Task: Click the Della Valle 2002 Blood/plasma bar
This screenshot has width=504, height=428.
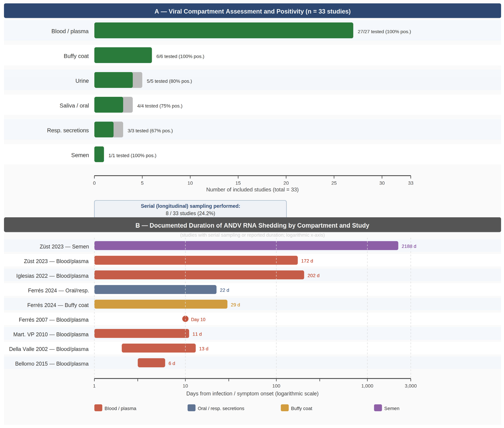Action: (x=158, y=348)
